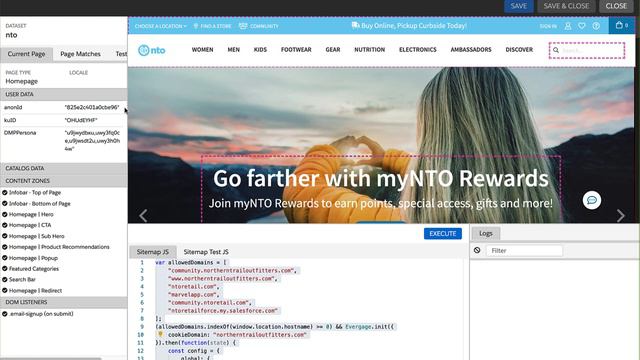Open the Kids menu
640x360 pixels.
pyautogui.click(x=260, y=49)
